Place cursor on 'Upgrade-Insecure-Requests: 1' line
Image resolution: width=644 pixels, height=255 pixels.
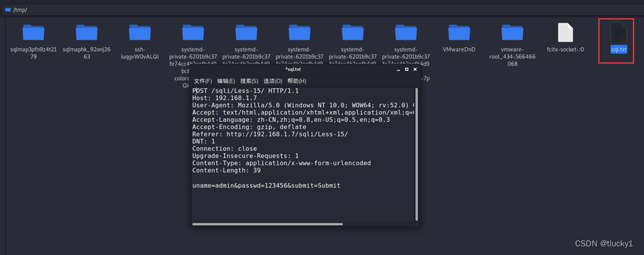tap(245, 156)
